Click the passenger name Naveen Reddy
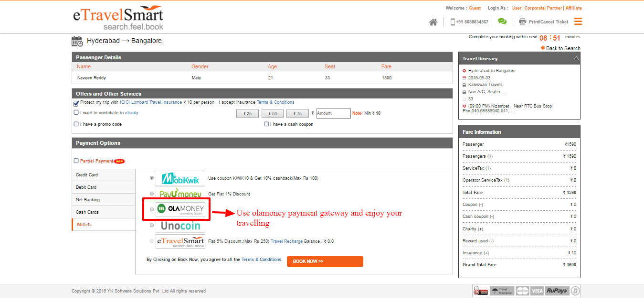The image size is (644, 304). 92,78
